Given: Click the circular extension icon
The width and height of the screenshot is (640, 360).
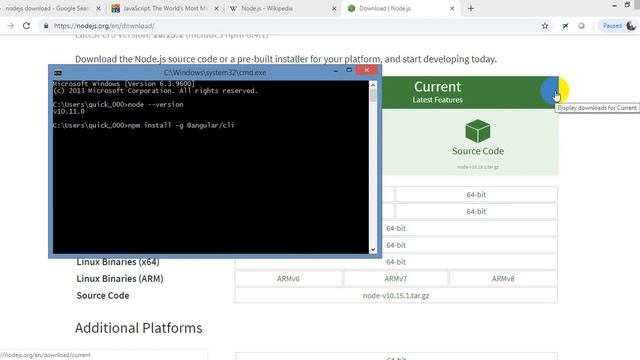Looking at the screenshot, I should 581,26.
